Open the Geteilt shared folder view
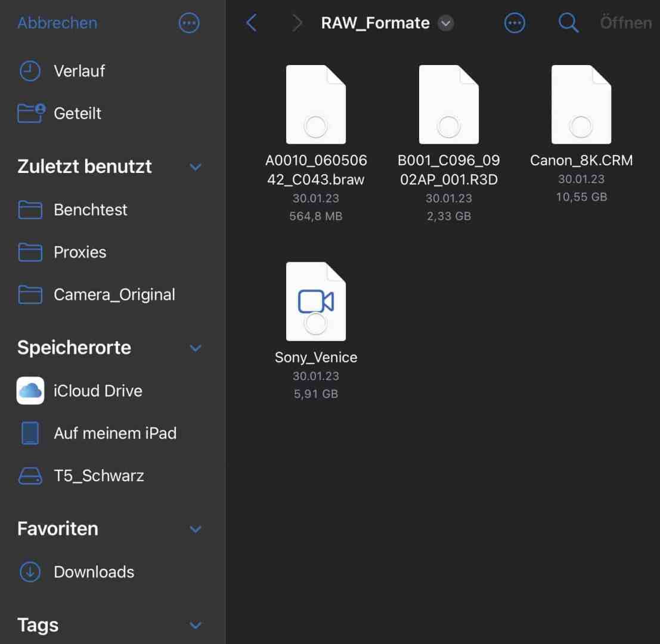 78,113
